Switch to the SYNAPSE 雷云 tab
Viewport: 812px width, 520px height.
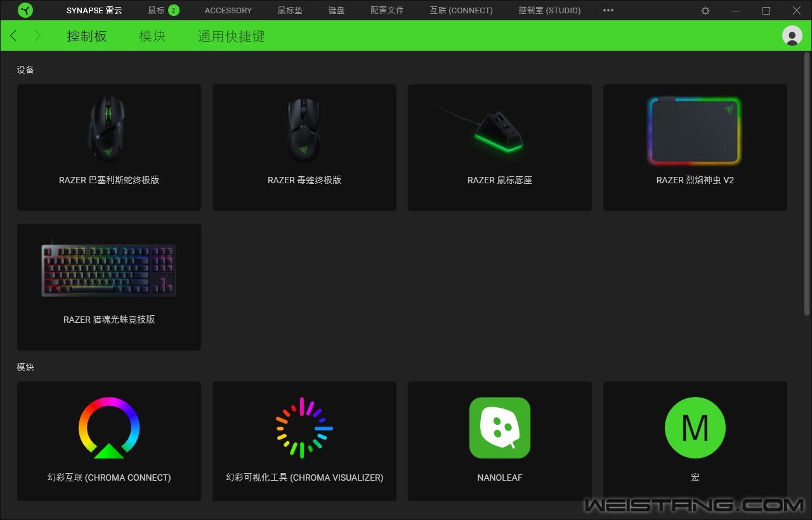[95, 10]
